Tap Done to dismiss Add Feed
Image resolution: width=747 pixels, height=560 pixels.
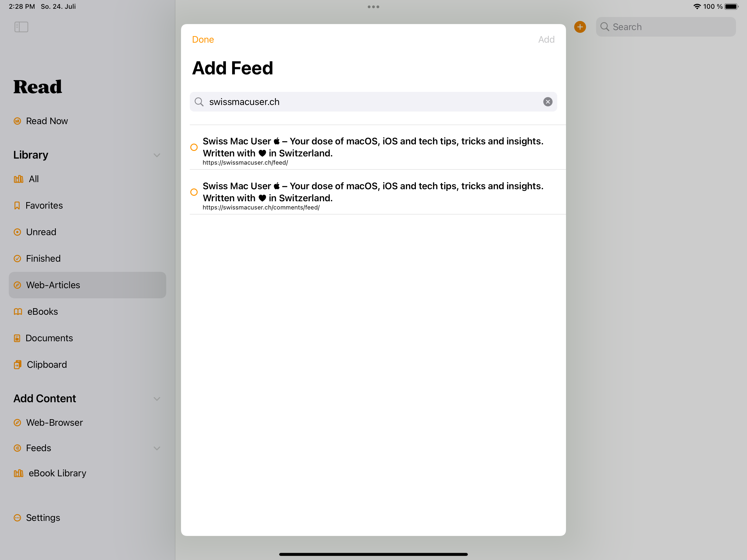203,40
